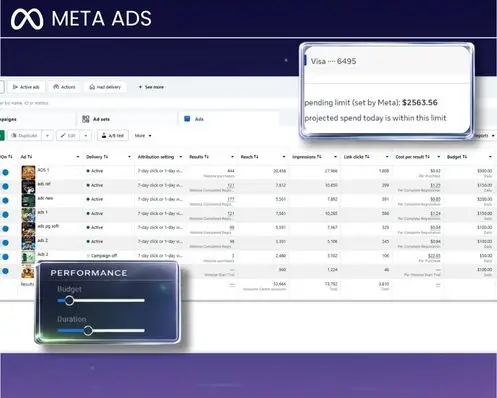Select the Actions filter chip

(x=64, y=87)
